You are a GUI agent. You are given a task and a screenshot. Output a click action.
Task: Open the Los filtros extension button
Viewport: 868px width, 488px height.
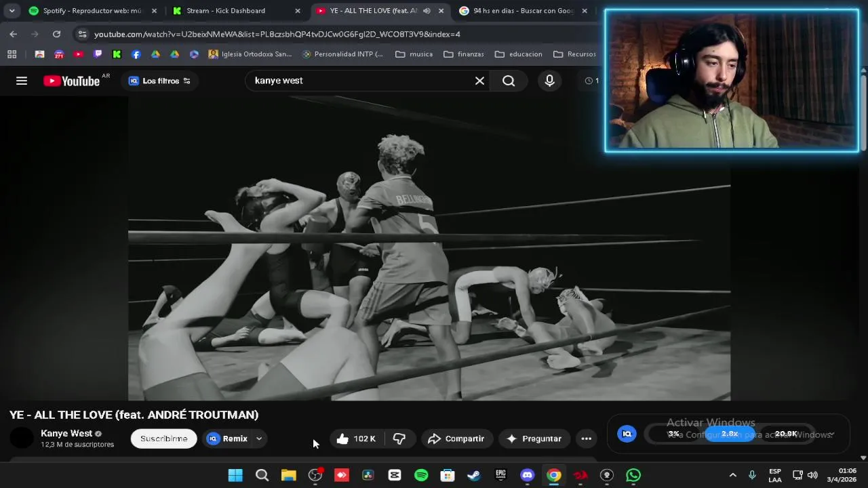point(159,81)
